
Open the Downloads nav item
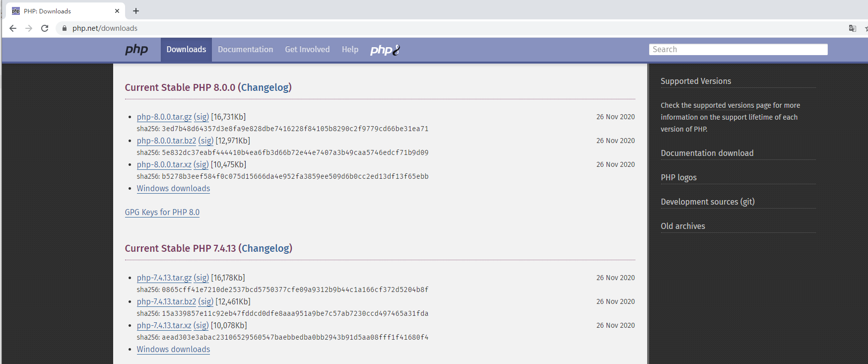pos(186,50)
